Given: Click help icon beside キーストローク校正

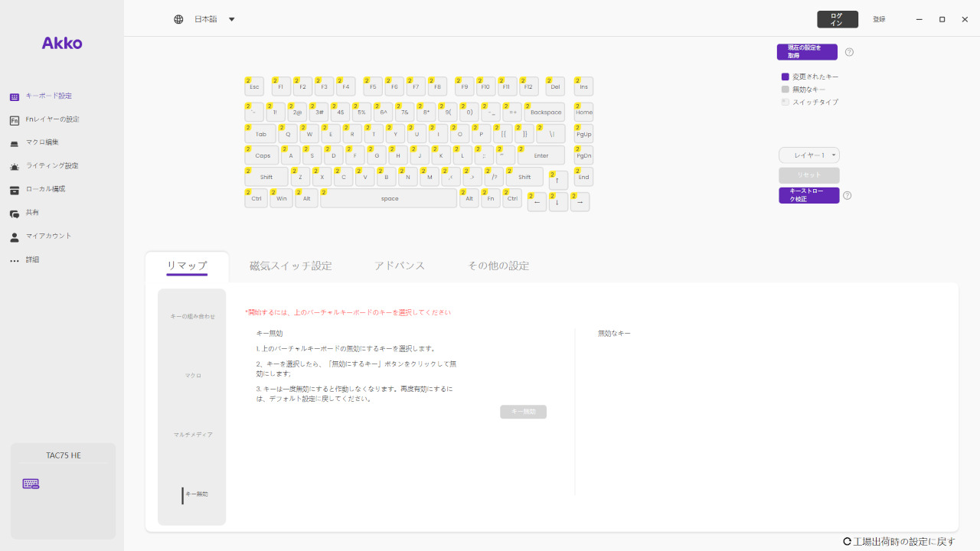Looking at the screenshot, I should (x=848, y=195).
